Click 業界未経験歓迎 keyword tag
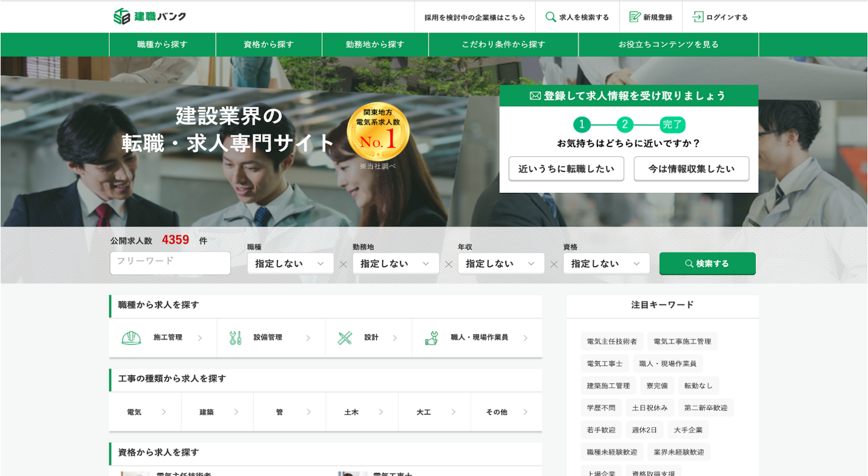The width and height of the screenshot is (868, 476). point(679,452)
